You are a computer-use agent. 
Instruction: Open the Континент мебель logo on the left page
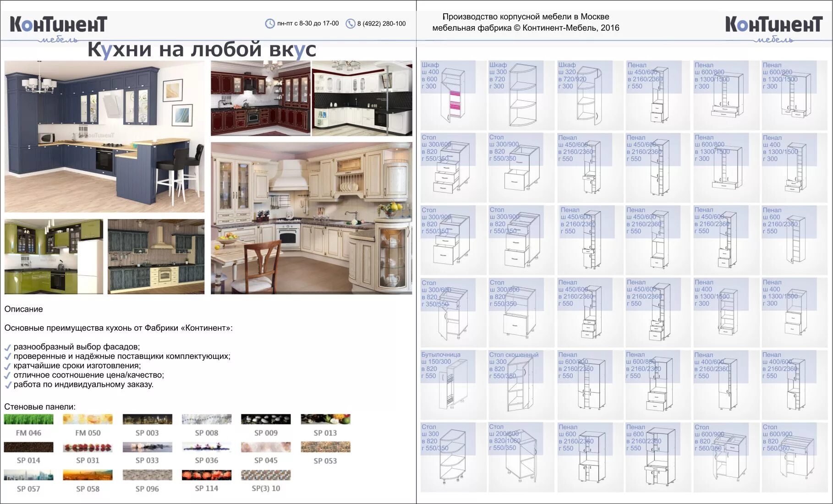coord(59,29)
